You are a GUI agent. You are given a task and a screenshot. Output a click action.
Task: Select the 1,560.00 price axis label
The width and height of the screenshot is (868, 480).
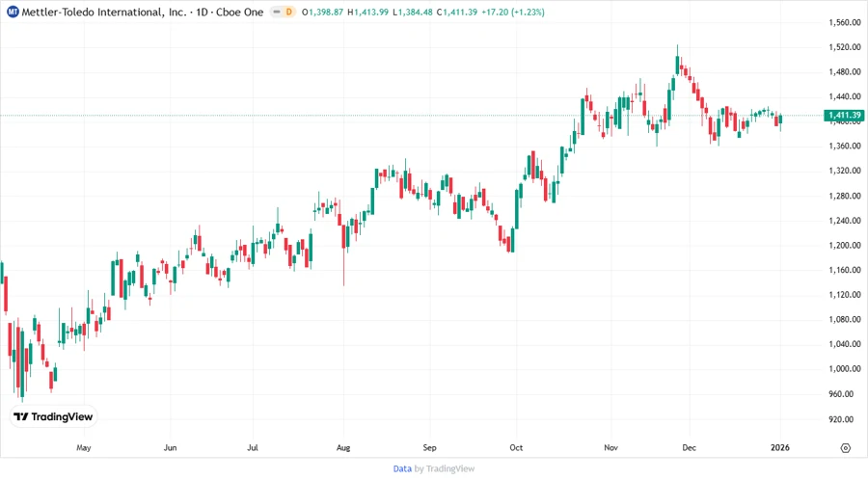click(x=845, y=23)
